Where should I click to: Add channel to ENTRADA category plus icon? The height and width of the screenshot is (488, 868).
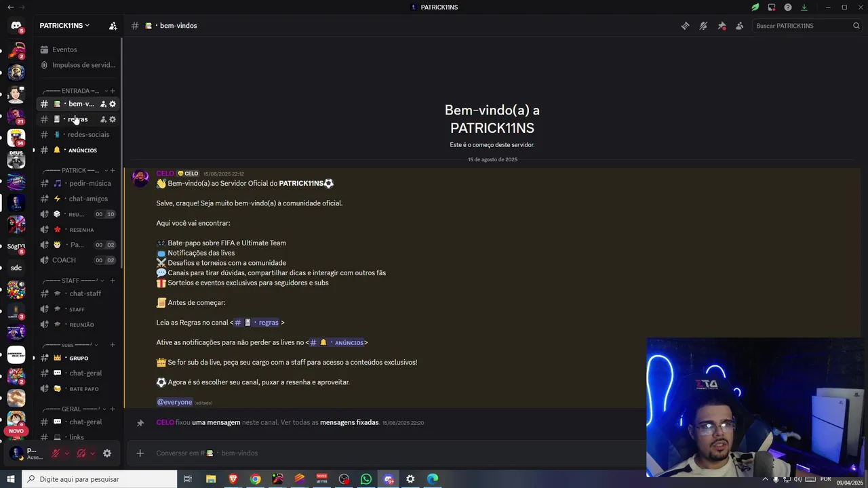[x=113, y=91]
